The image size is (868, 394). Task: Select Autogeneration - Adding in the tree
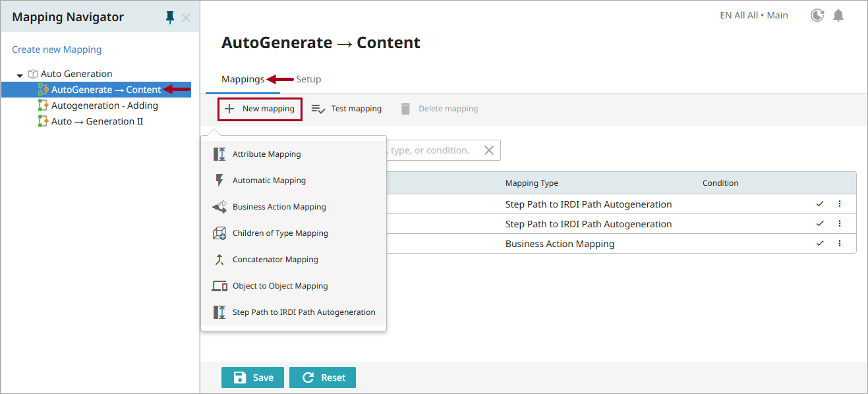pos(104,105)
